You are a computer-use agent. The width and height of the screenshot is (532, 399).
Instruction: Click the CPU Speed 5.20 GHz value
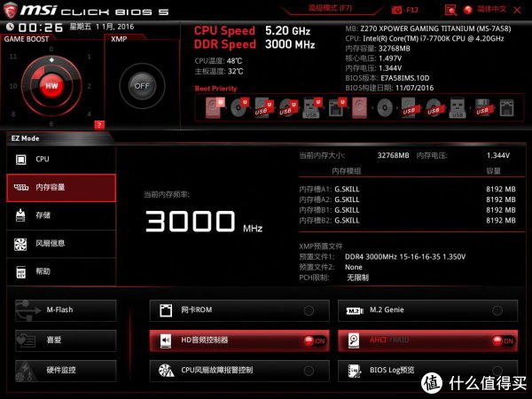point(287,31)
